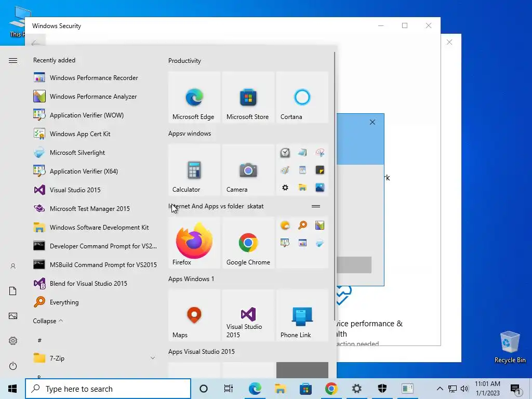This screenshot has width=532, height=399.
Task: Open Microsoft Edge from the taskbar
Action: click(255, 389)
